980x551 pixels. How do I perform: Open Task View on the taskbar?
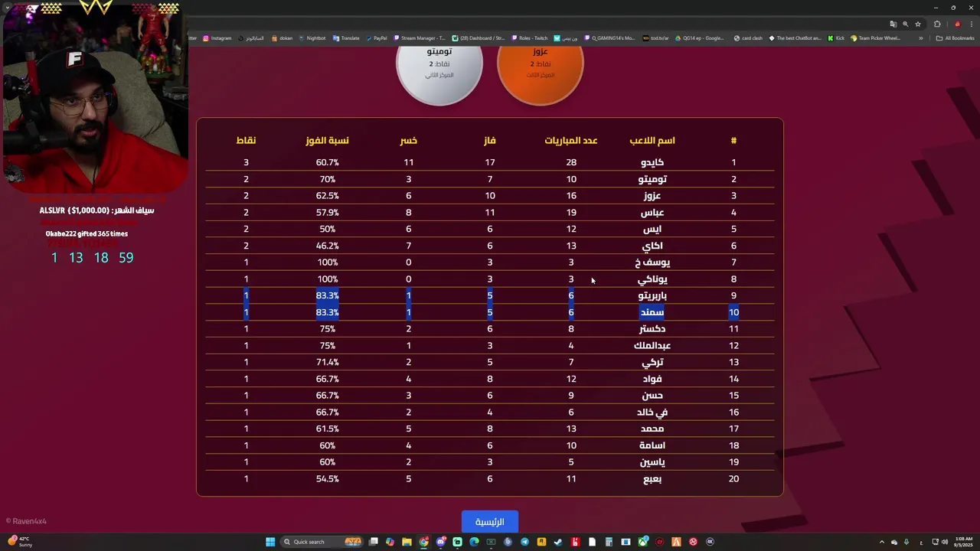tap(374, 542)
